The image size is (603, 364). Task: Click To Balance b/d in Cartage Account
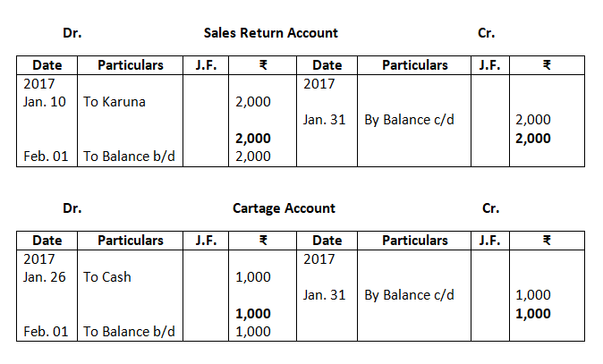[129, 331]
